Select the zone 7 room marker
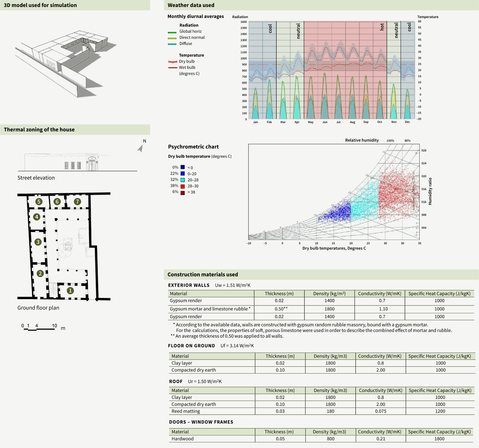Image resolution: width=479 pixels, height=448 pixels. click(77, 202)
